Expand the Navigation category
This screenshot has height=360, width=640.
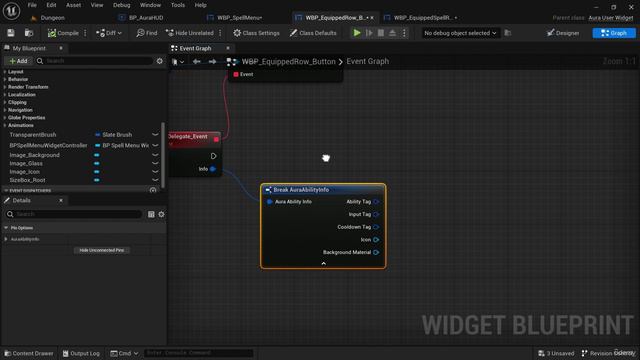point(5,110)
